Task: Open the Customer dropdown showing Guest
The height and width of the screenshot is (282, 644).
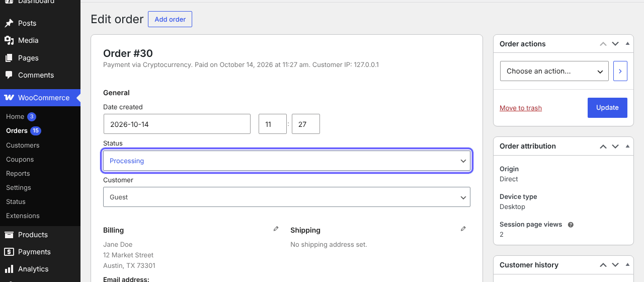Action: (287, 197)
